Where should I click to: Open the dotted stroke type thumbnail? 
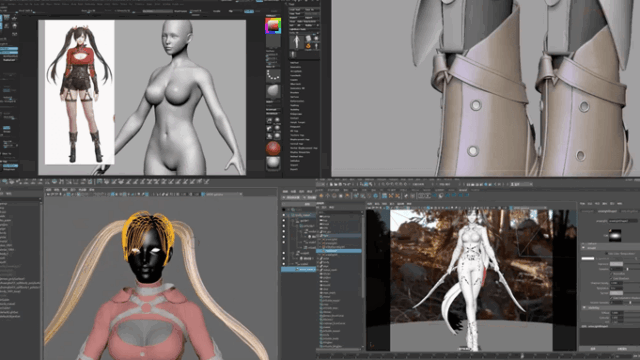click(273, 75)
